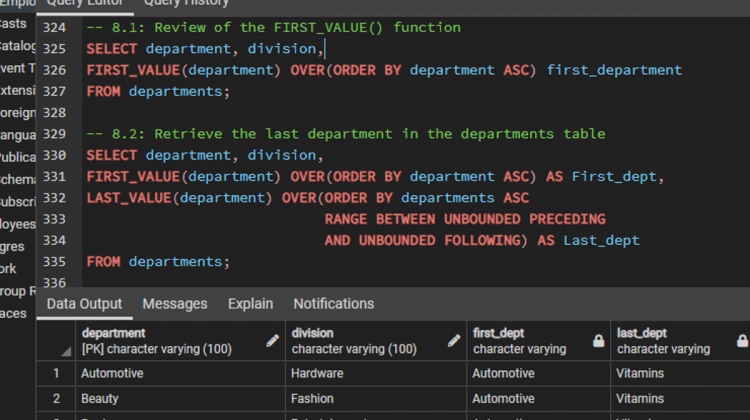Click the last_dept column header

click(681, 341)
